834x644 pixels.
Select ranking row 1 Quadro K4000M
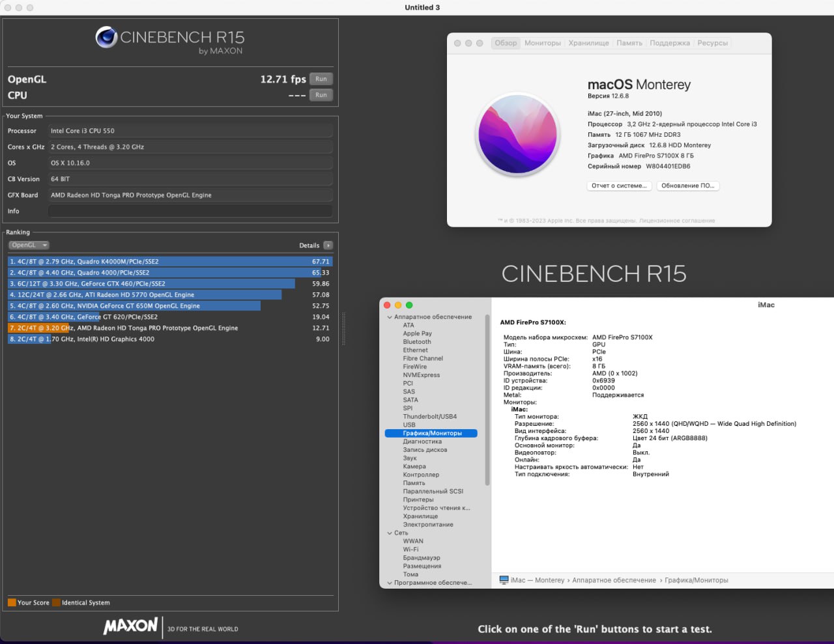[x=170, y=261]
